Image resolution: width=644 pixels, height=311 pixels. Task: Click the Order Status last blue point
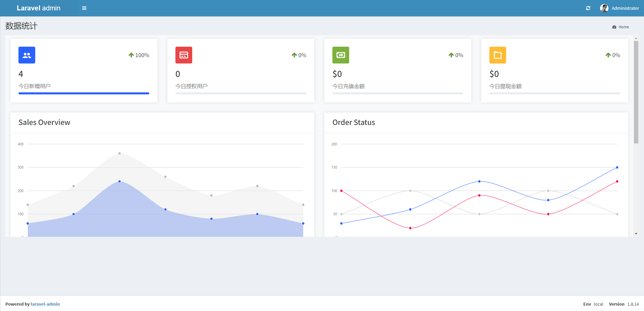click(617, 167)
